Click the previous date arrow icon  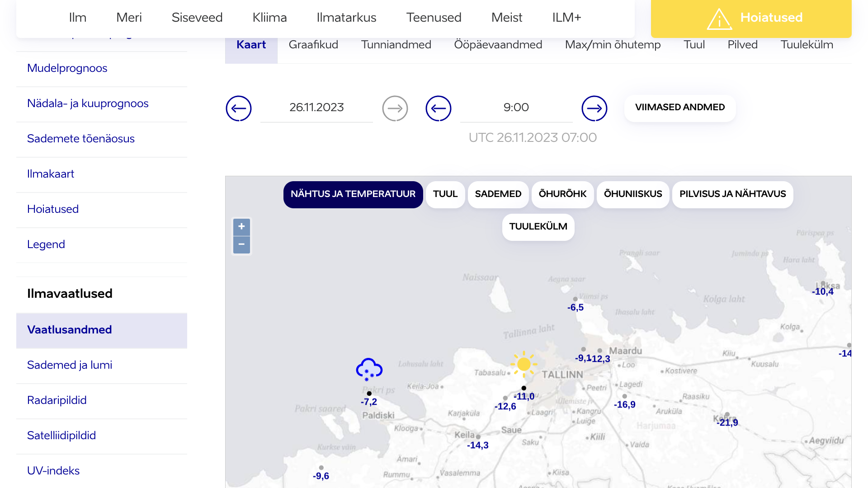pos(238,108)
